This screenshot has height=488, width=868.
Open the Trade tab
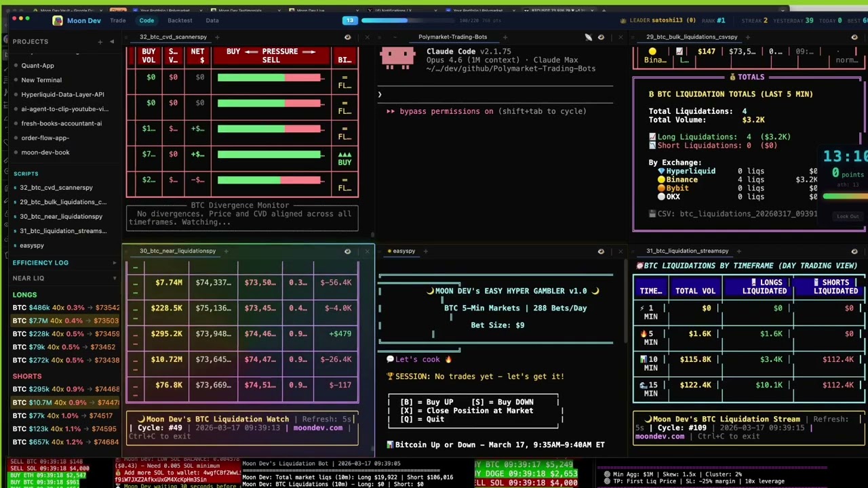[117, 20]
